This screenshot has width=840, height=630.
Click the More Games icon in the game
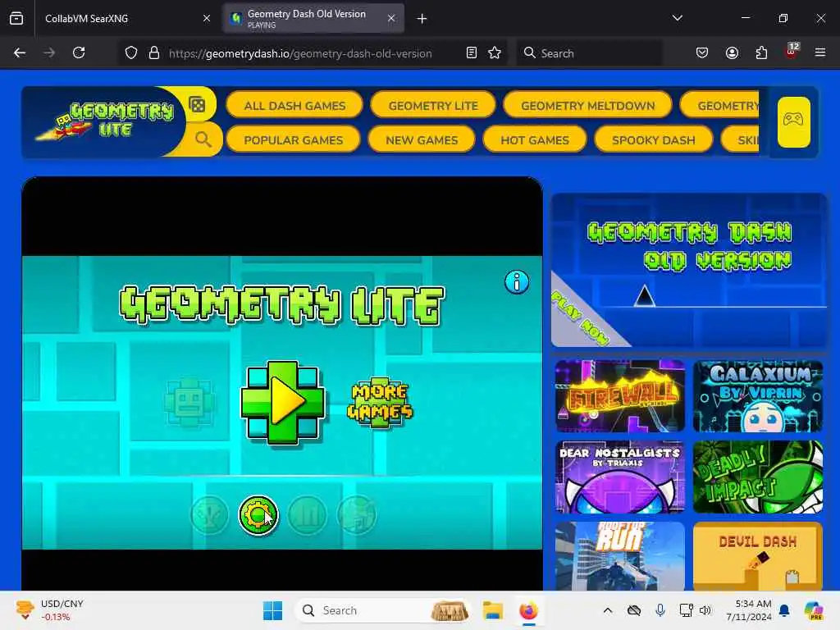(380, 402)
